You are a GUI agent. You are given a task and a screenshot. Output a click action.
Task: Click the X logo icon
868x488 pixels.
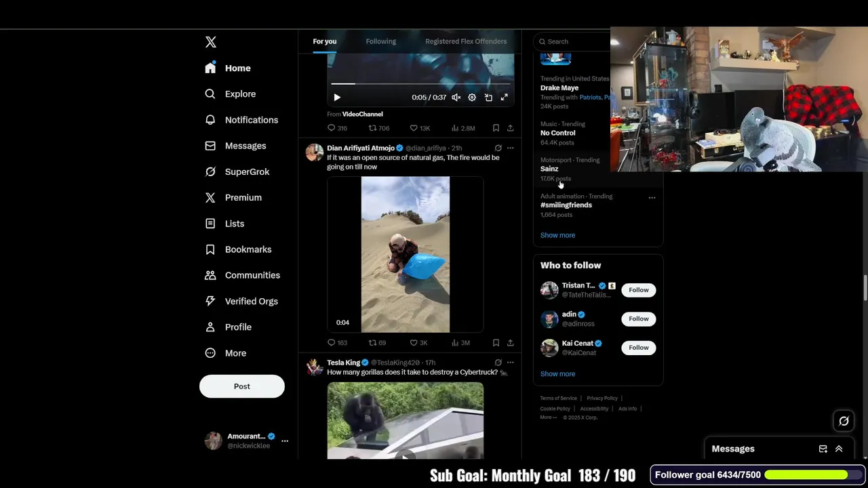pyautogui.click(x=211, y=42)
